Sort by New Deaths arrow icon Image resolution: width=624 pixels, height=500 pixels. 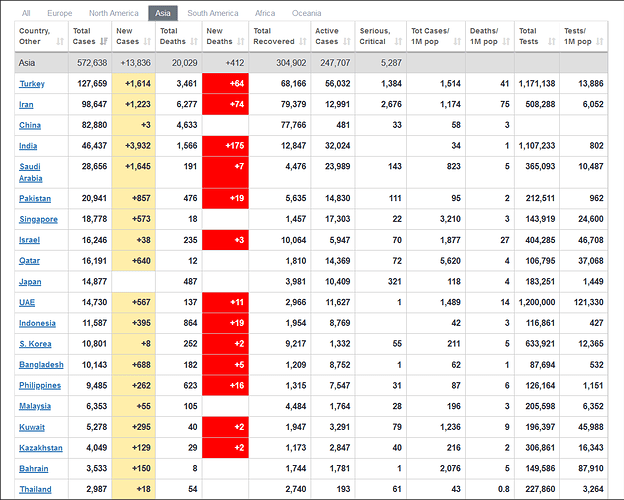coord(240,41)
